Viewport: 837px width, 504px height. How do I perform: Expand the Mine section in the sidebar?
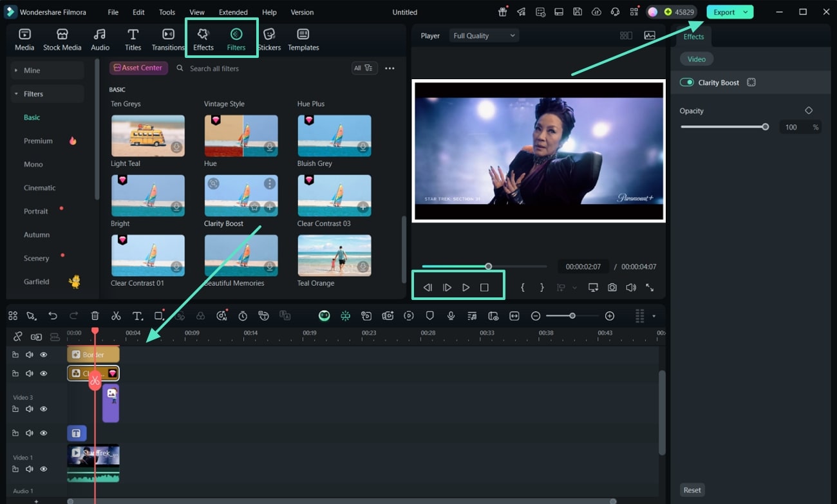[x=46, y=70]
